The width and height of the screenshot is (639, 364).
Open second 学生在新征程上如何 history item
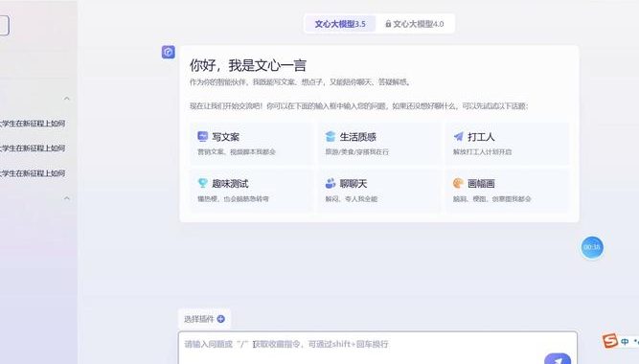click(33, 148)
